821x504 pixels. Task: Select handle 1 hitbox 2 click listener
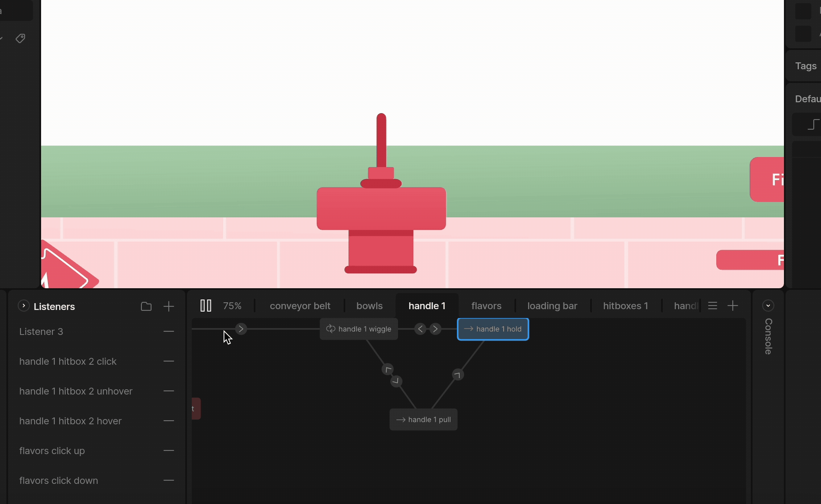tap(68, 361)
